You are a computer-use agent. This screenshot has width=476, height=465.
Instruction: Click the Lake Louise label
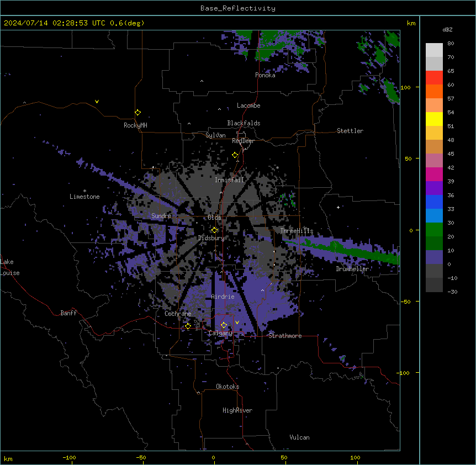(x=10, y=267)
